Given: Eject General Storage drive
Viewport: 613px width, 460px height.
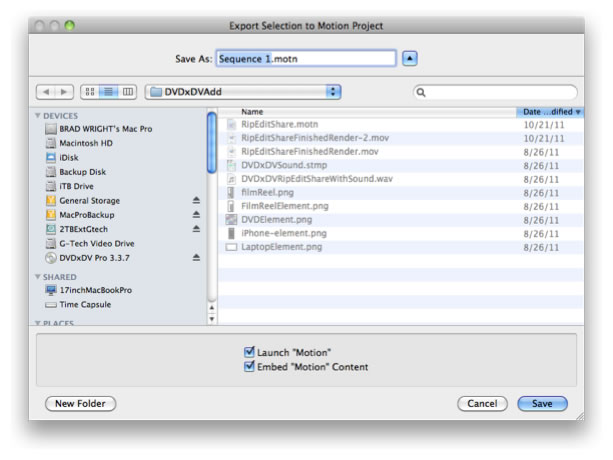Looking at the screenshot, I should pyautogui.click(x=196, y=200).
